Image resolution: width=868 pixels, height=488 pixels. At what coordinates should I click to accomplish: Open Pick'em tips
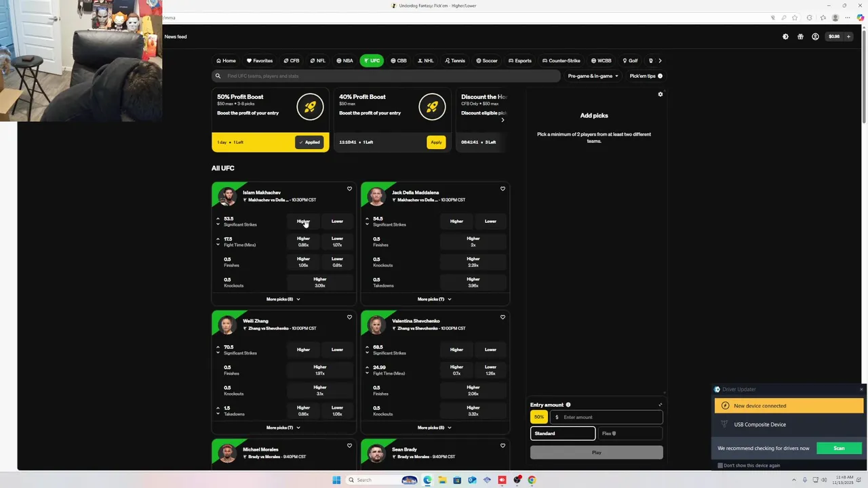(x=646, y=76)
